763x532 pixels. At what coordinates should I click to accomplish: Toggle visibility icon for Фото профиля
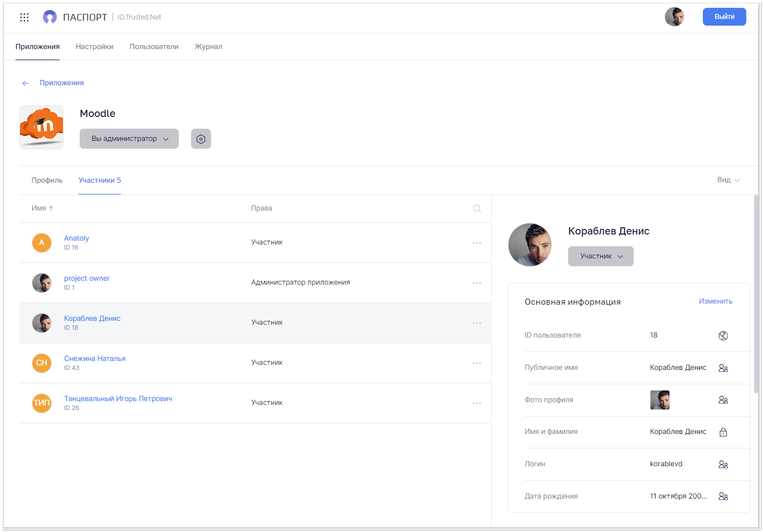(x=723, y=400)
